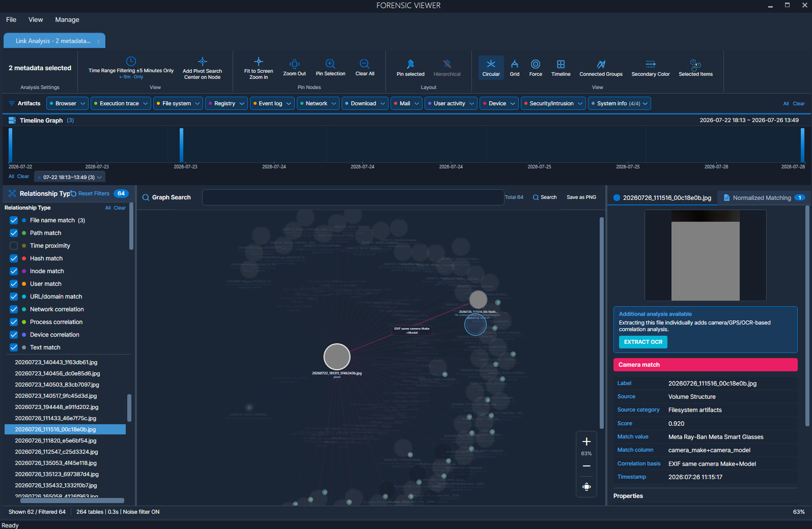This screenshot has height=529, width=812.
Task: Toggle Inode match checkbox
Action: pyautogui.click(x=14, y=271)
